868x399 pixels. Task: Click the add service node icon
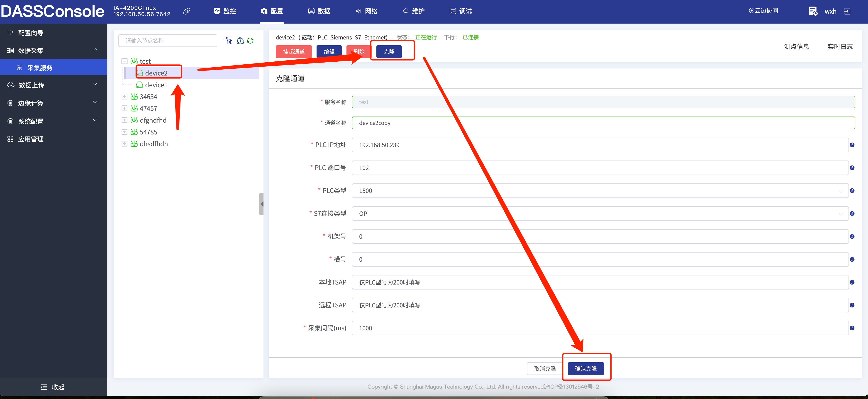pyautogui.click(x=240, y=41)
